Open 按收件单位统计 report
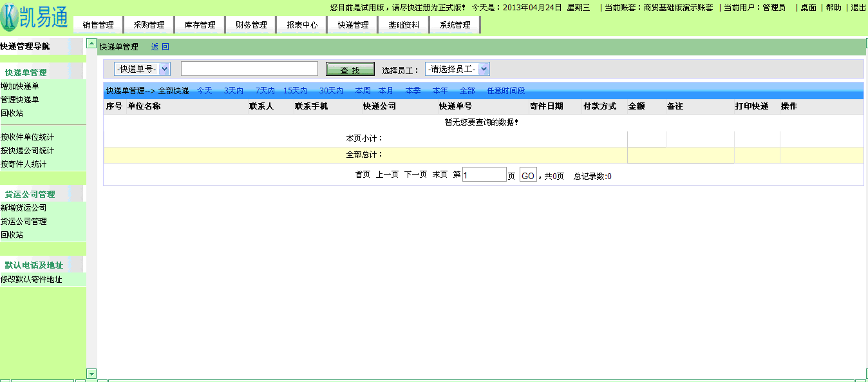The image size is (868, 382). pos(27,137)
